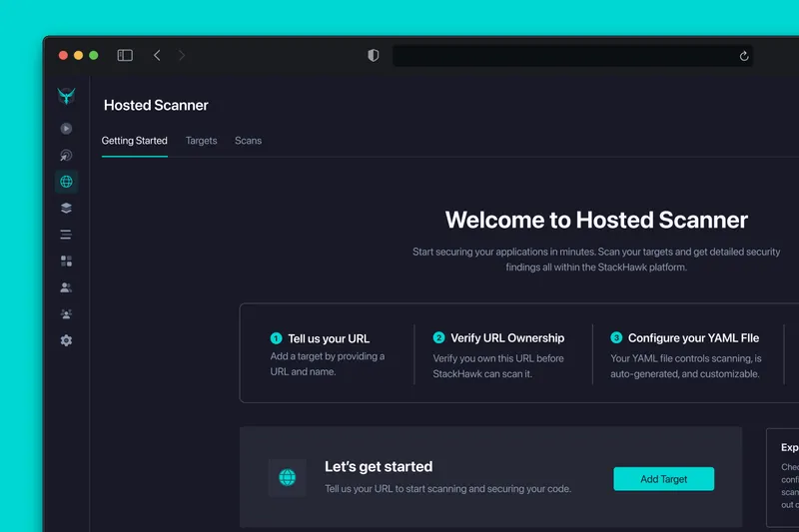Viewport: 799px width, 532px height.
Task: Click the Welcome to Hosted Scanner heading
Action: pos(596,220)
